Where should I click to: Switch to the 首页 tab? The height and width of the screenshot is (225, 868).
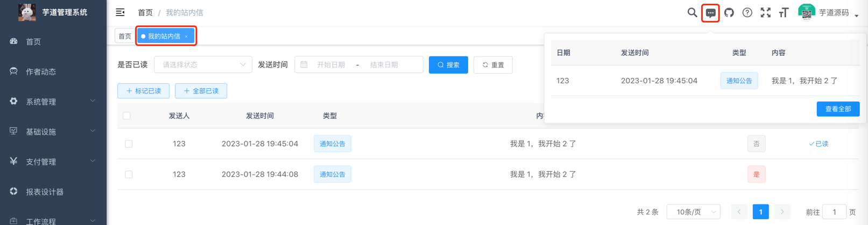[x=125, y=37]
